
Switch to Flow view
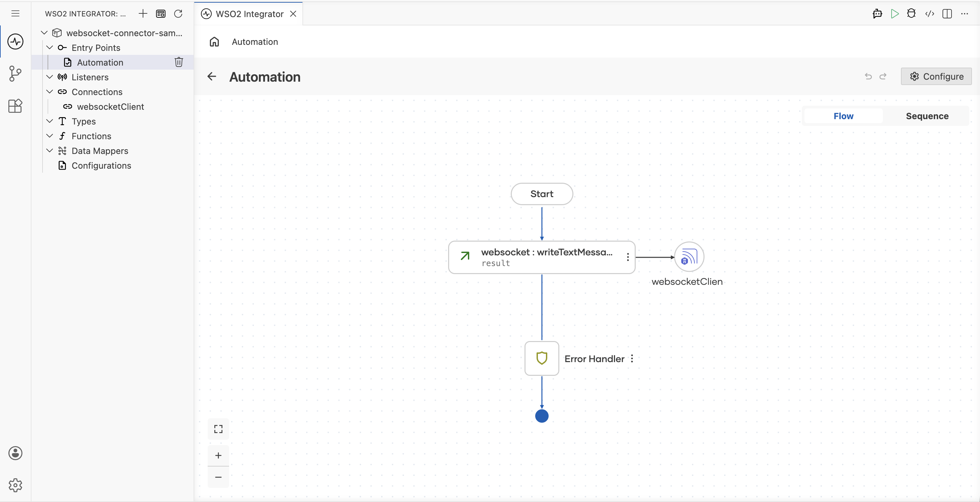843,116
